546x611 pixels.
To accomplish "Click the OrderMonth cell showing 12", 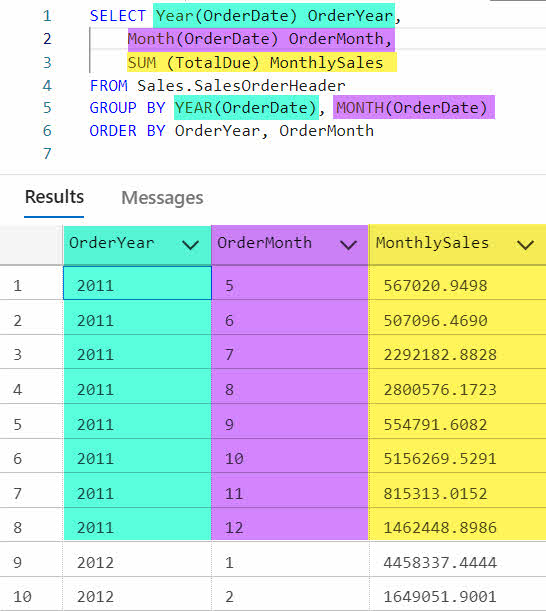I will click(x=290, y=528).
